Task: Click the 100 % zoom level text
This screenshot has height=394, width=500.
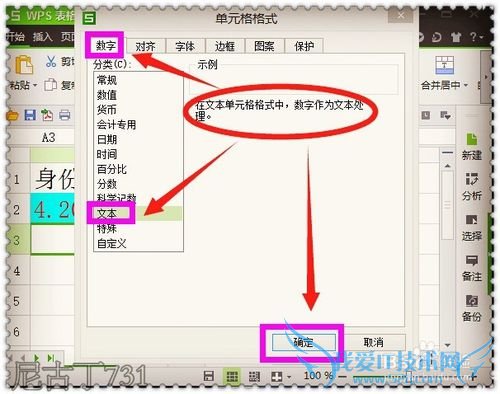Action: tap(318, 376)
